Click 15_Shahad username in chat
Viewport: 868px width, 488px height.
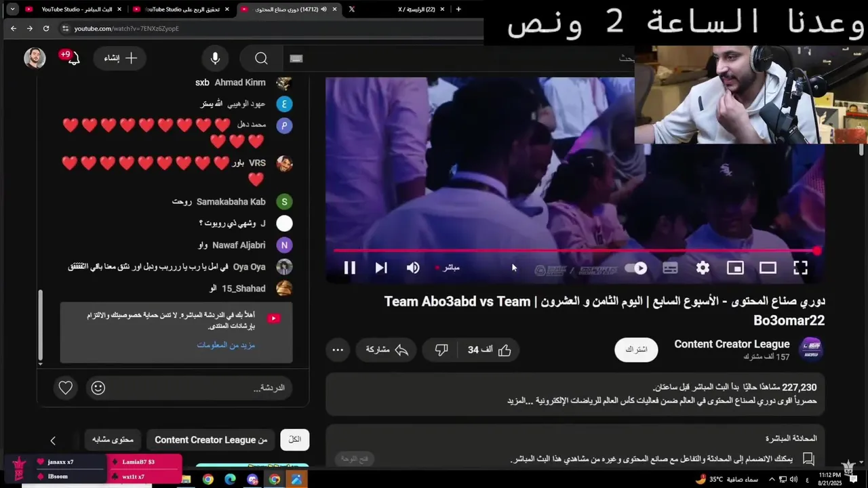tap(243, 289)
